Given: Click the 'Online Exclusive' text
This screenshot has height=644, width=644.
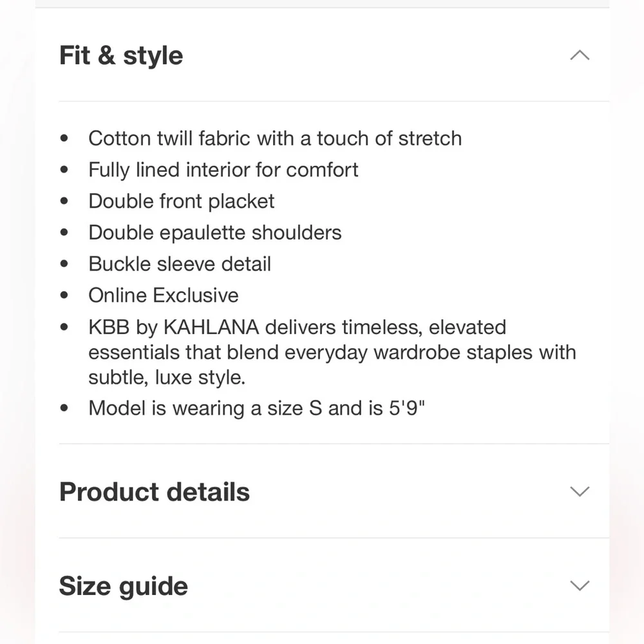Looking at the screenshot, I should coord(163,296).
